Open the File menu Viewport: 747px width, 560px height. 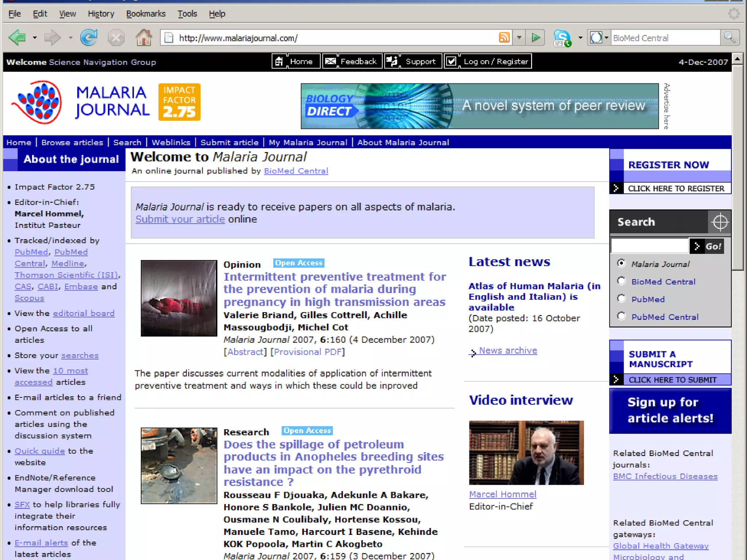[x=15, y=14]
